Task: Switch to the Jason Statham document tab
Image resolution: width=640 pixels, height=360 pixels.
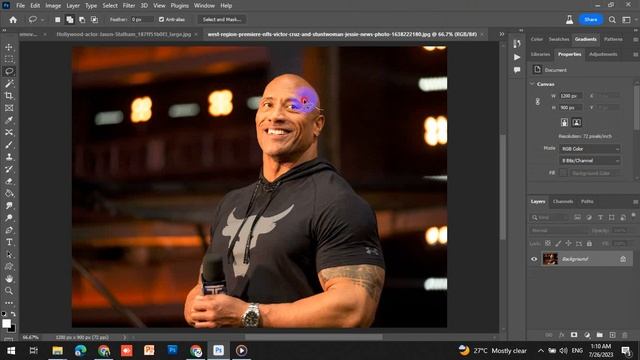Action: [124, 34]
